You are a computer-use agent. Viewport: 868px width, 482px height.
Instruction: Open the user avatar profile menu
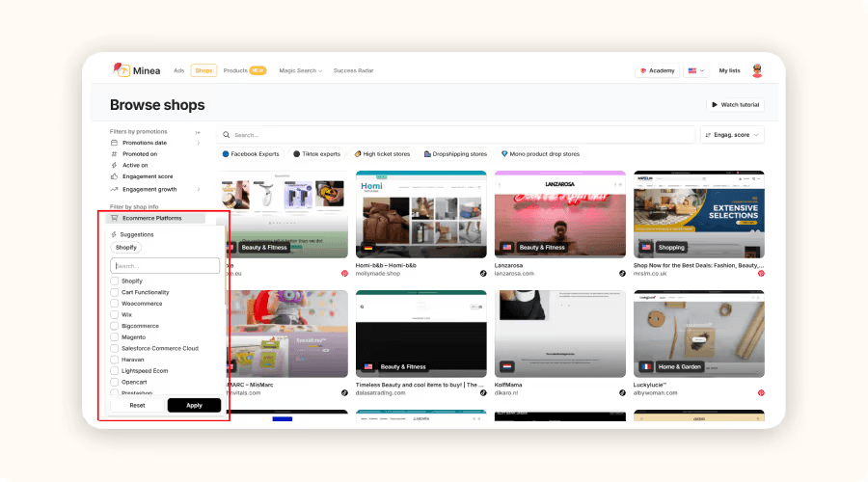pos(757,70)
